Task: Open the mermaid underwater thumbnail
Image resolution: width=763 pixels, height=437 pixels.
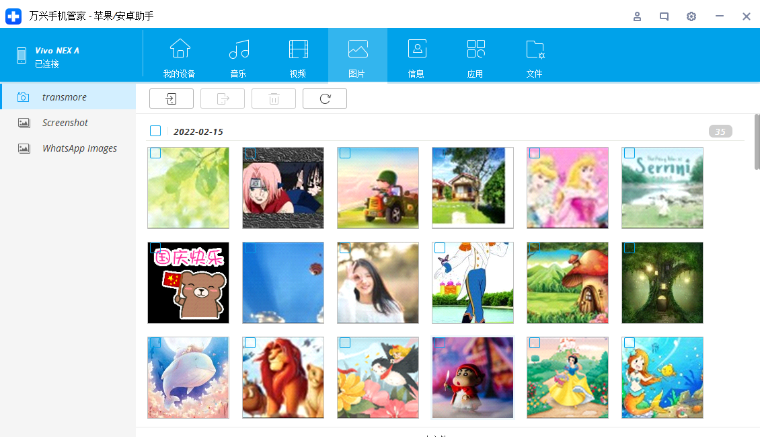Action: tap(662, 378)
